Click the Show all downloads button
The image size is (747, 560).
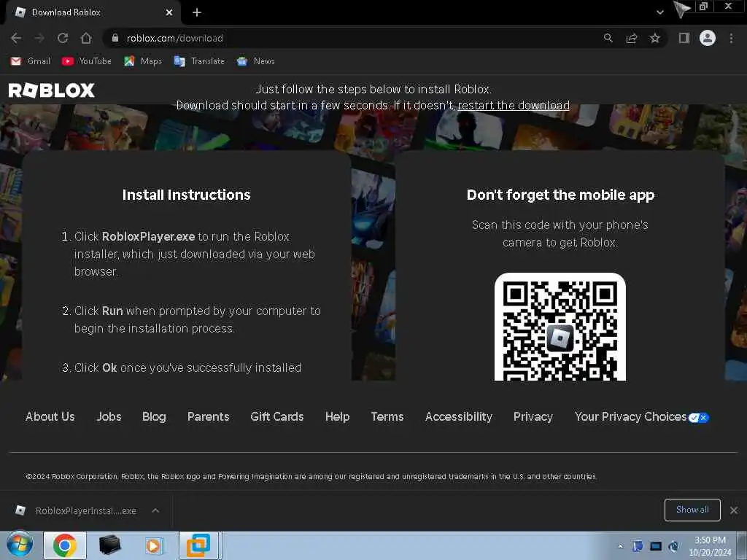click(692, 510)
